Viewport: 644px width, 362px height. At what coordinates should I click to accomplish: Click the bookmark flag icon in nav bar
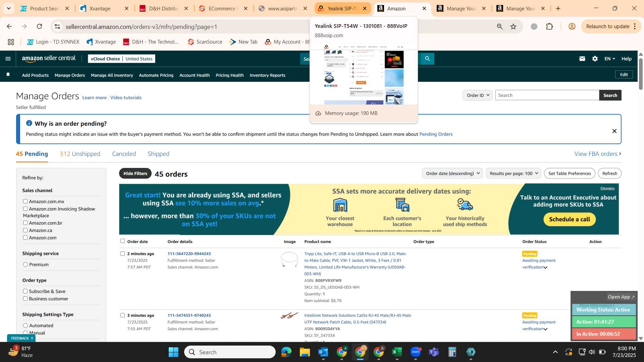(x=8, y=75)
